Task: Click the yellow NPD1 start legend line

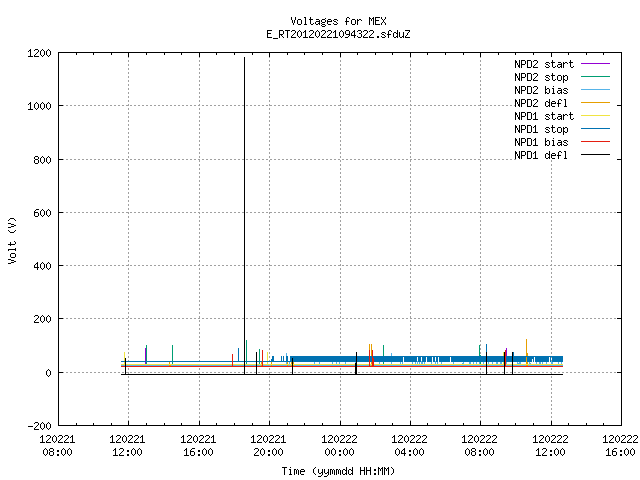Action: pos(595,116)
